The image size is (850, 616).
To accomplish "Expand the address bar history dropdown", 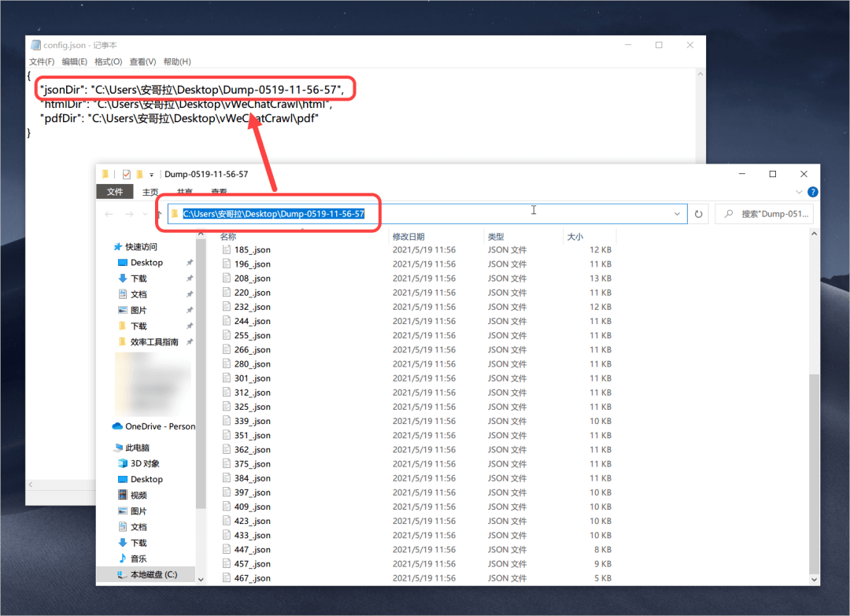I will pyautogui.click(x=677, y=214).
